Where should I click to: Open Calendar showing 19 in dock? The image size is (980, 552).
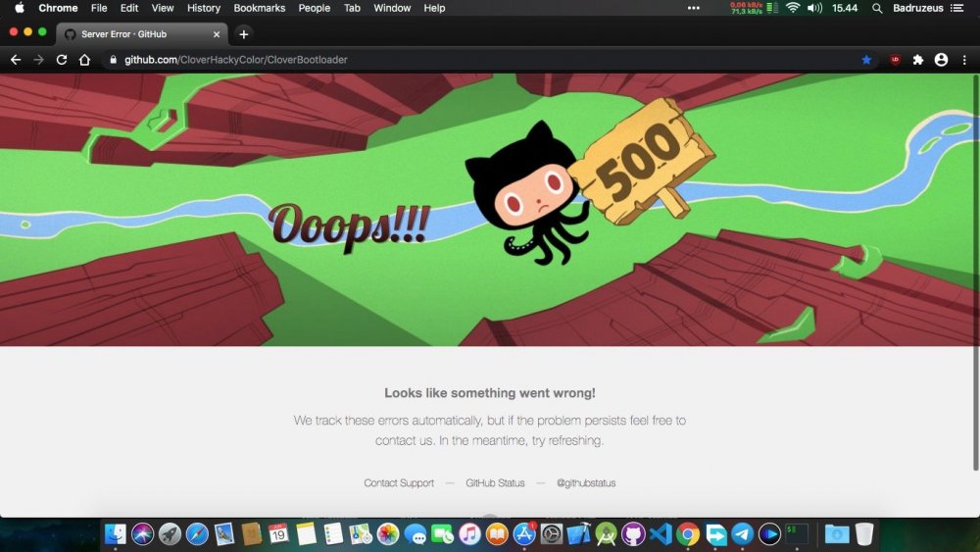[x=278, y=534]
